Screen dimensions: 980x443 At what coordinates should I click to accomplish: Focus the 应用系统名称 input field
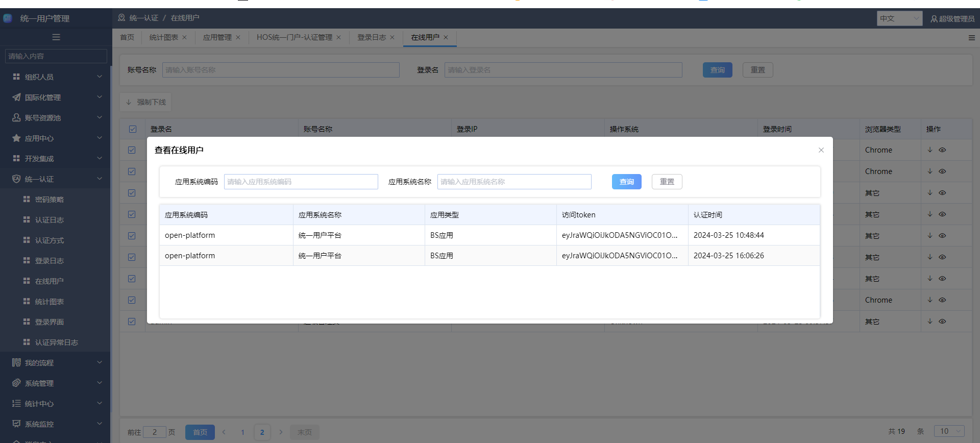(x=514, y=182)
